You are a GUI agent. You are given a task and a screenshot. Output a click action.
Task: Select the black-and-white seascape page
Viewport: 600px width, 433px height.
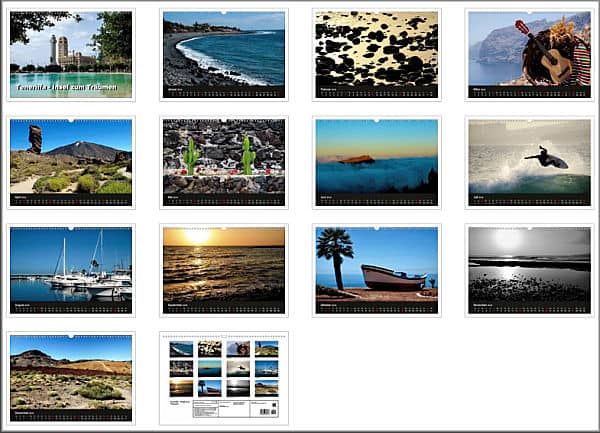(529, 270)
